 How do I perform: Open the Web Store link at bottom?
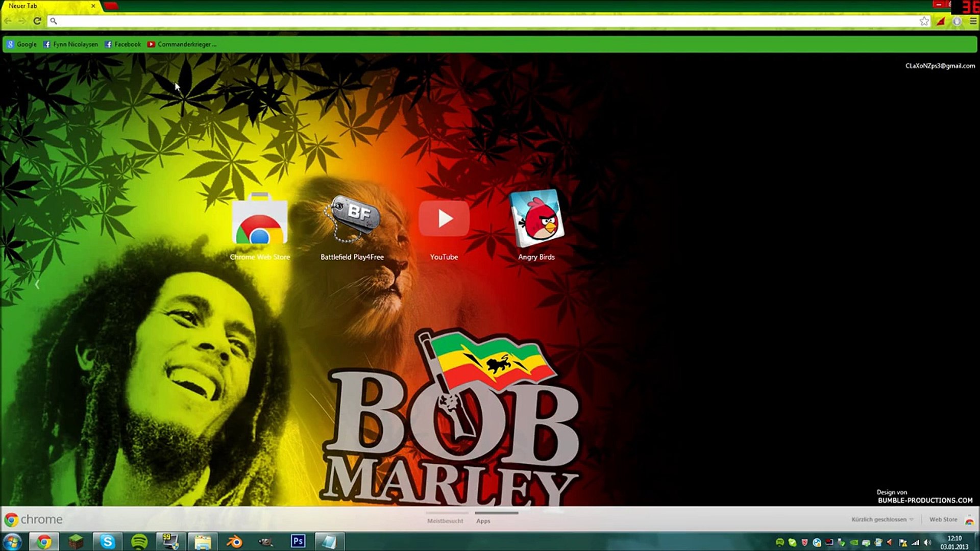[x=943, y=519]
